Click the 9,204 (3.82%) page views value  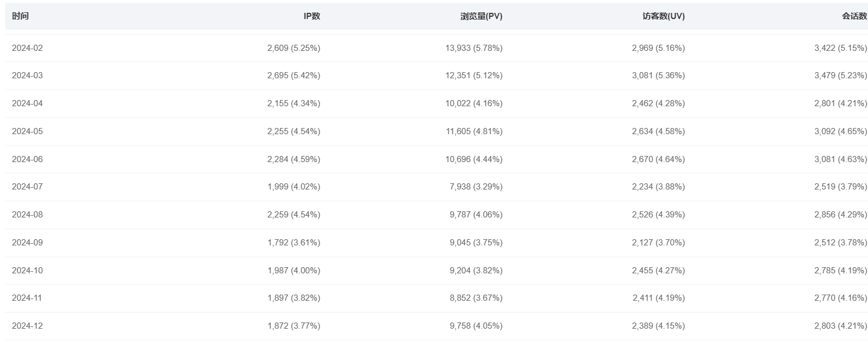click(476, 271)
